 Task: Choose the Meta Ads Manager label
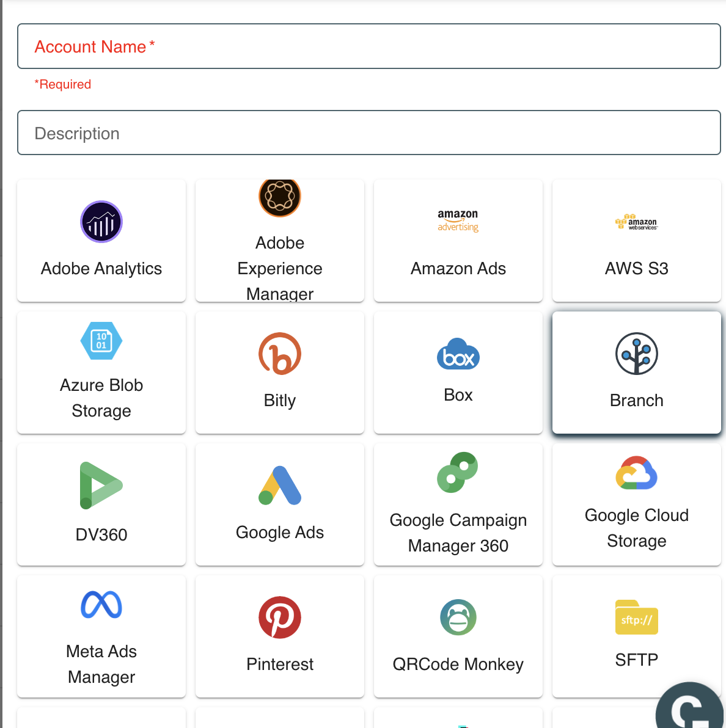(101, 664)
